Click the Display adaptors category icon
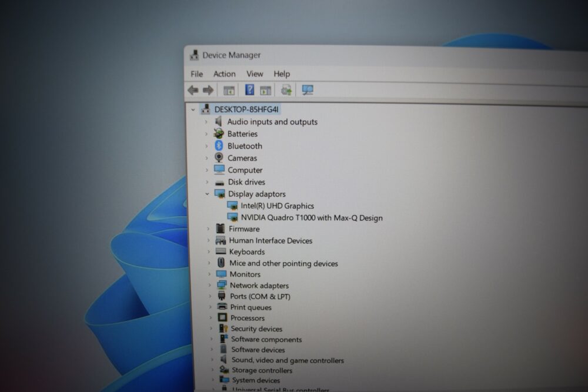 pos(220,194)
